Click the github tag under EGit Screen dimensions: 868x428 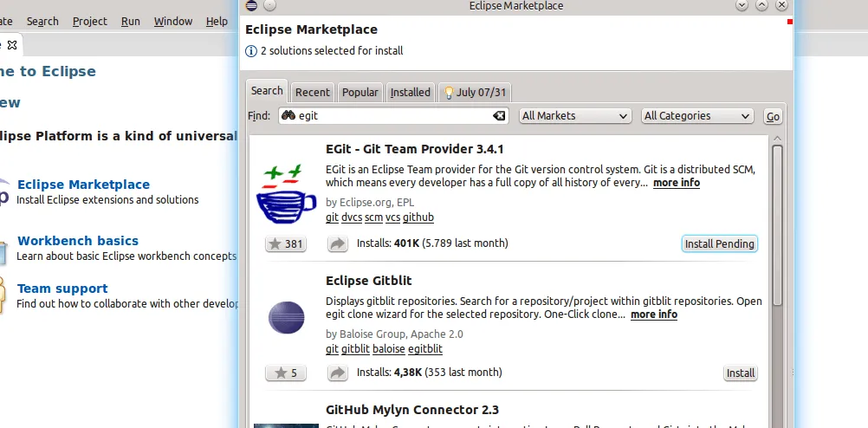tap(418, 217)
